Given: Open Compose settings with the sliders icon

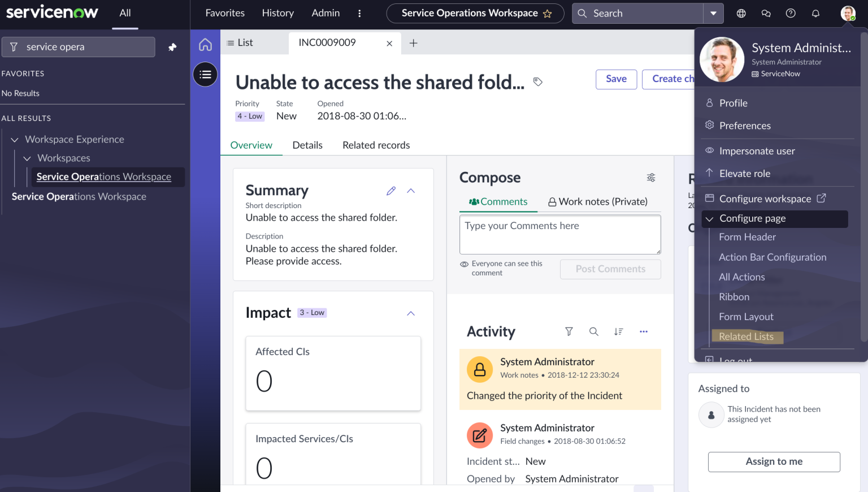Looking at the screenshot, I should click(x=650, y=177).
